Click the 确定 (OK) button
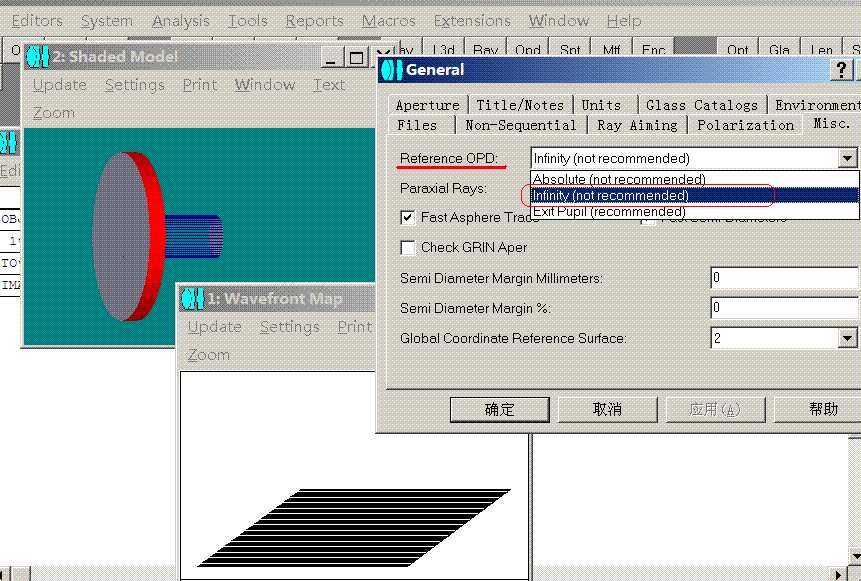This screenshot has width=861, height=581. pos(500,410)
